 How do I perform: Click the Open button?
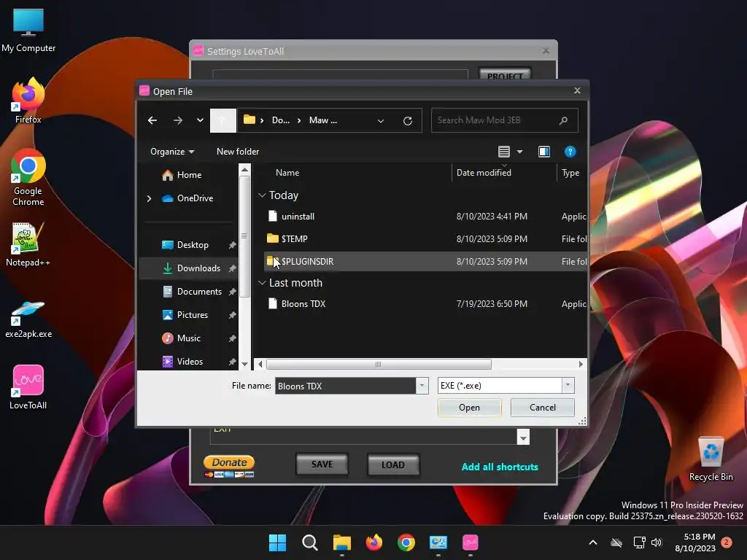(469, 408)
